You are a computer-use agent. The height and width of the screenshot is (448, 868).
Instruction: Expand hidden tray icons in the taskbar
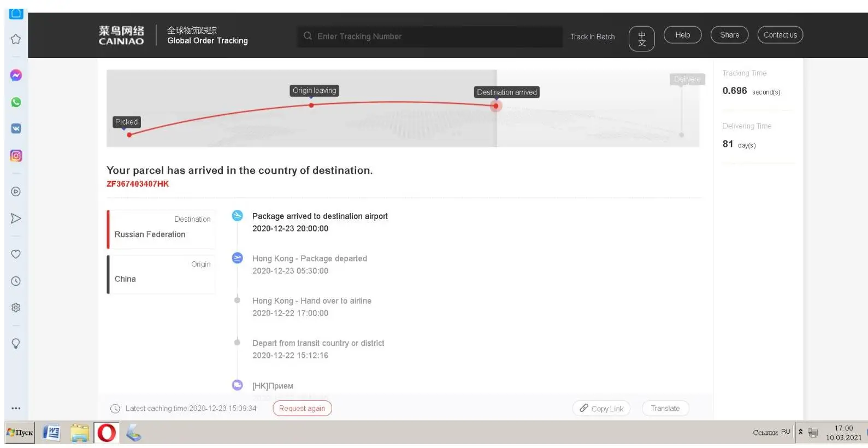(801, 432)
